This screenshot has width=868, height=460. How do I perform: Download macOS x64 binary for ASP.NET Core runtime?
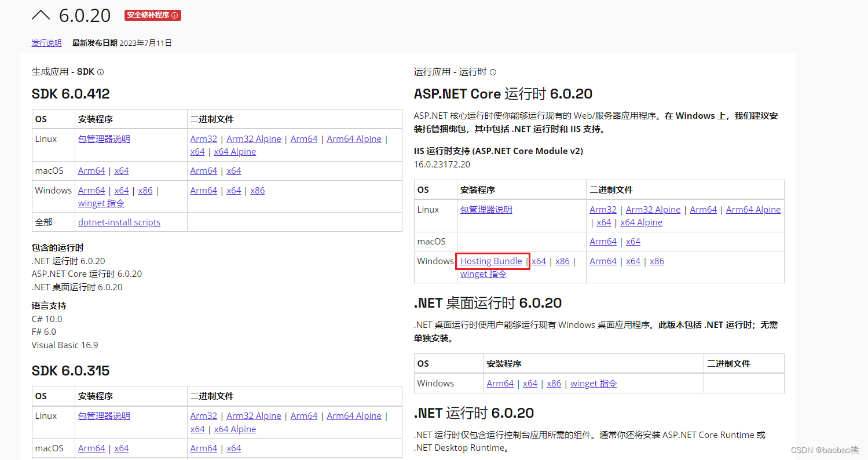point(633,242)
